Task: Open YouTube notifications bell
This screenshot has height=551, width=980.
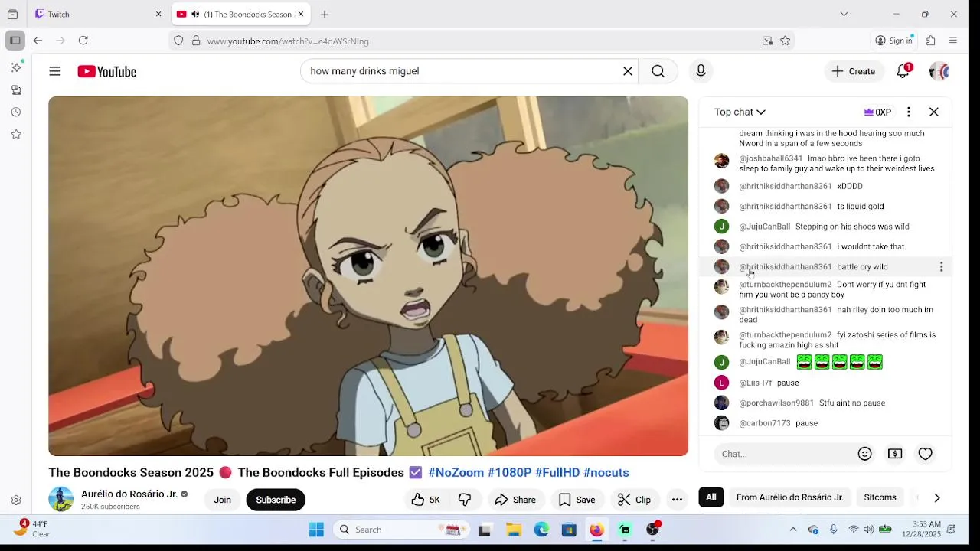Action: 903,71
